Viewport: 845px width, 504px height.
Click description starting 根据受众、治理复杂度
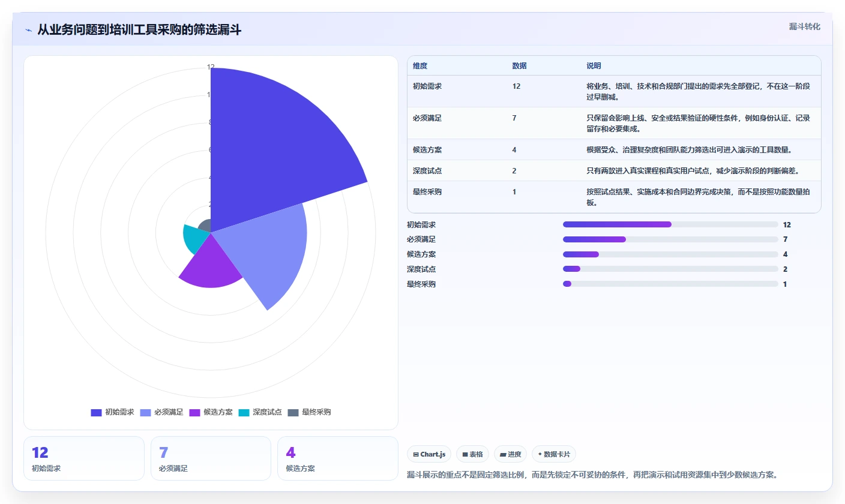tap(689, 149)
